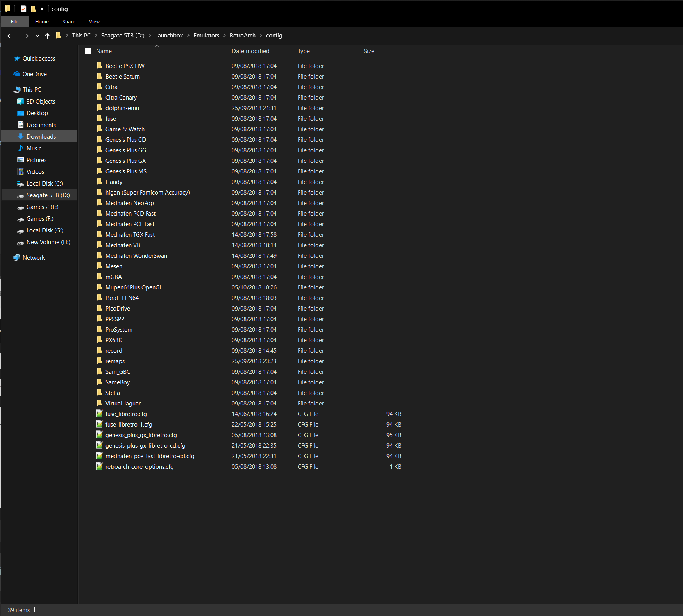The height and width of the screenshot is (616, 683).
Task: Select higan (Super Famicom Accuracy) folder
Action: (147, 193)
